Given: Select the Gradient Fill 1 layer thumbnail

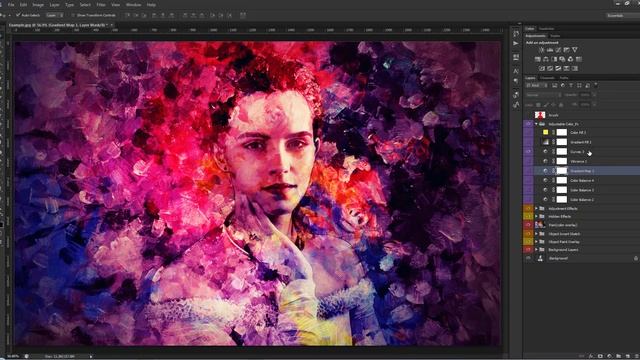Looking at the screenshot, I should (x=545, y=142).
